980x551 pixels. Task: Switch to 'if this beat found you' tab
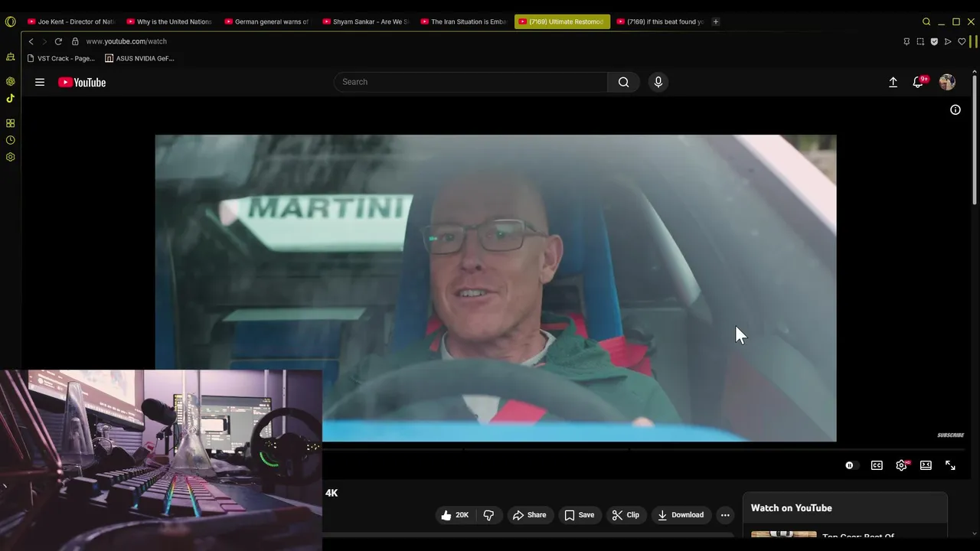tap(660, 21)
